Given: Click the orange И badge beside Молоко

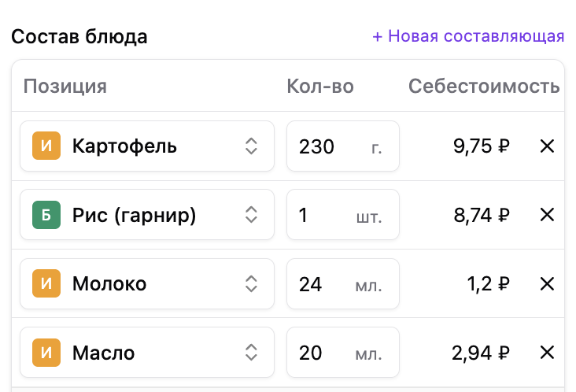Looking at the screenshot, I should pyautogui.click(x=46, y=283).
